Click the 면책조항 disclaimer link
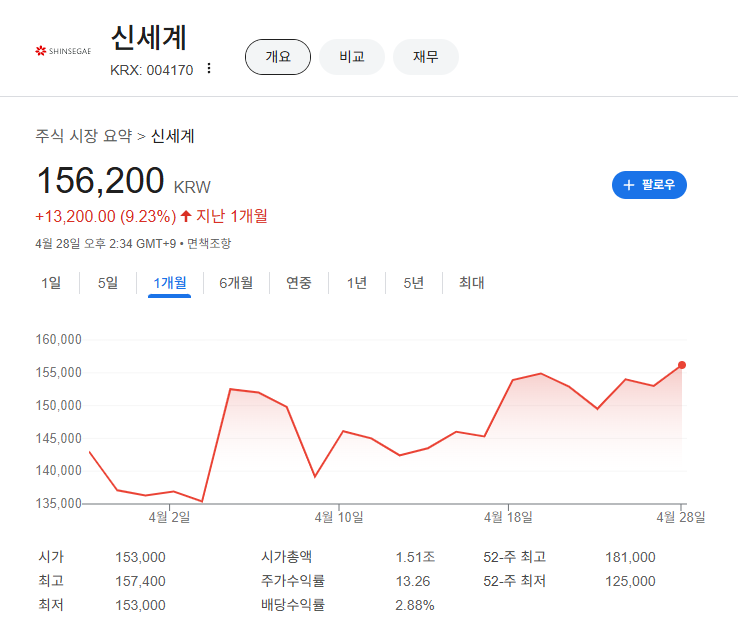 pyautogui.click(x=209, y=244)
